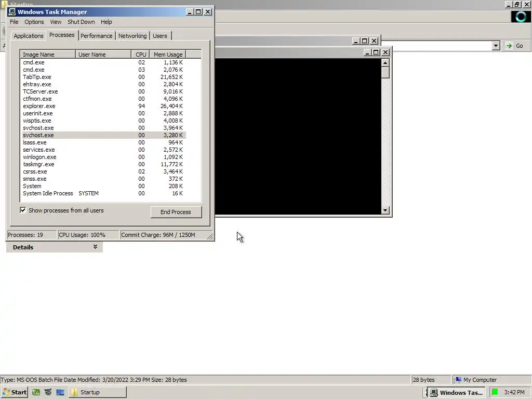Select cmd.exe using 1,136 K memory
This screenshot has height=399, width=532.
[104, 62]
